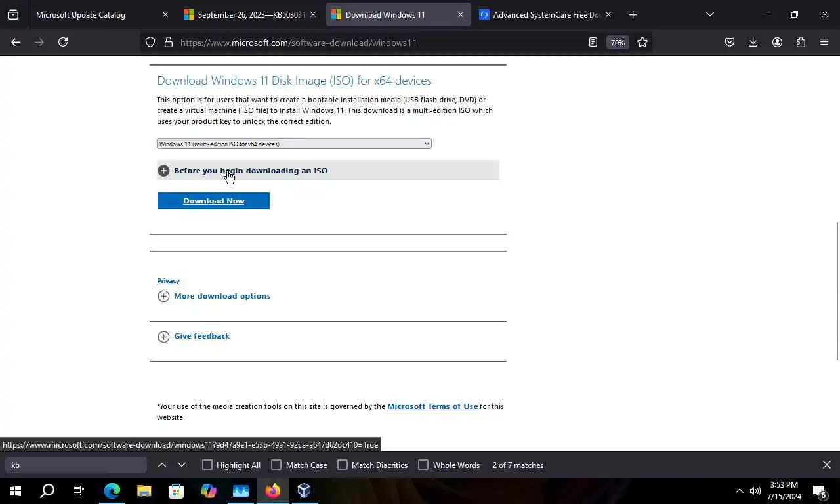Open Task View on the taskbar
The width and height of the screenshot is (840, 504).
pyautogui.click(x=79, y=491)
